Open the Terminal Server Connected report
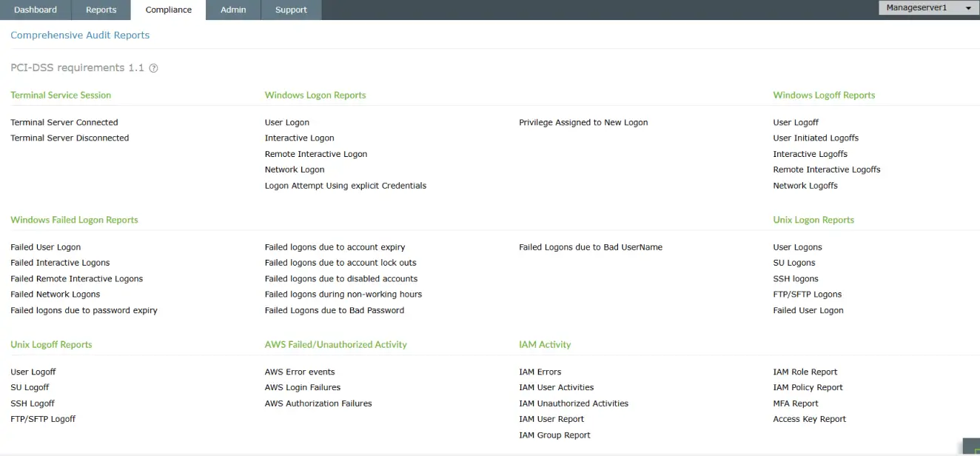The width and height of the screenshot is (980, 456). tap(64, 121)
